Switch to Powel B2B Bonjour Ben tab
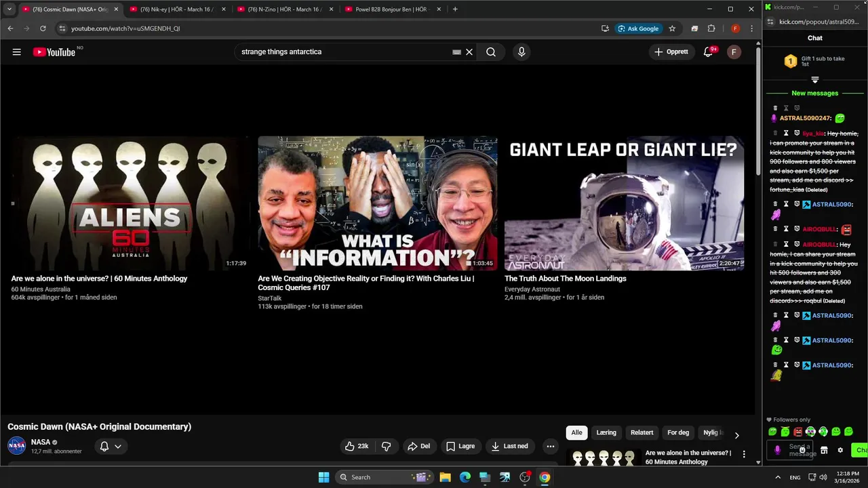This screenshot has width=868, height=488. (x=392, y=9)
